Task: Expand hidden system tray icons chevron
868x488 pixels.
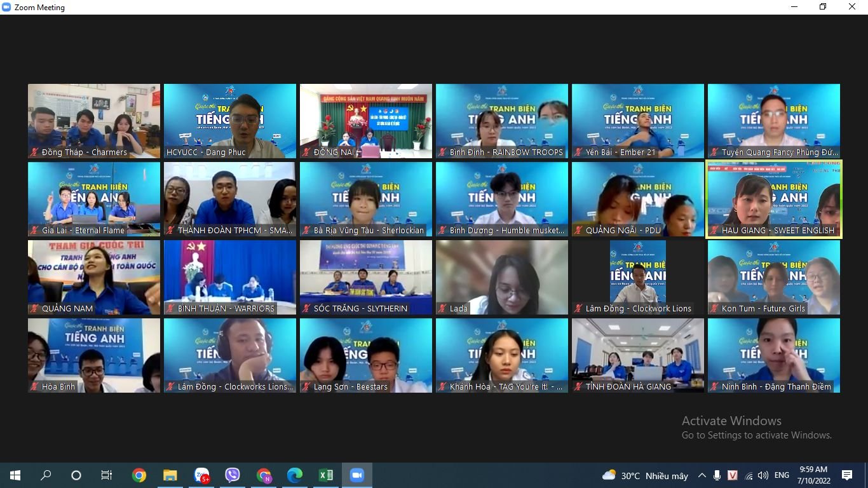Action: coord(702,475)
